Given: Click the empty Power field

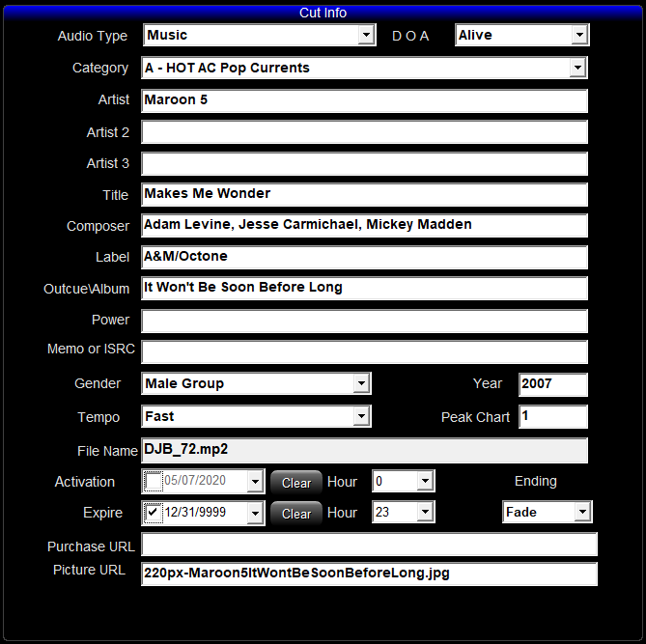Looking at the screenshot, I should pos(364,321).
